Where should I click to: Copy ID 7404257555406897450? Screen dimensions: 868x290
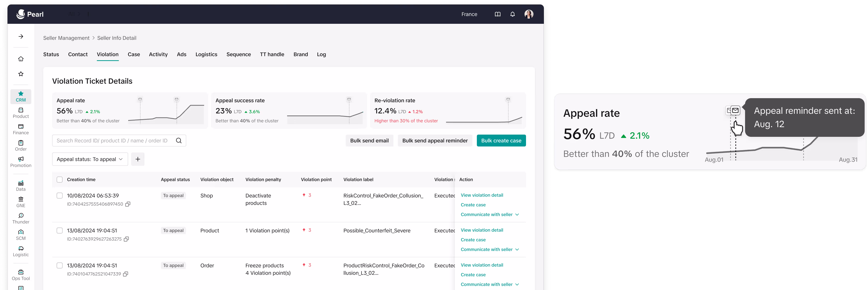(128, 204)
